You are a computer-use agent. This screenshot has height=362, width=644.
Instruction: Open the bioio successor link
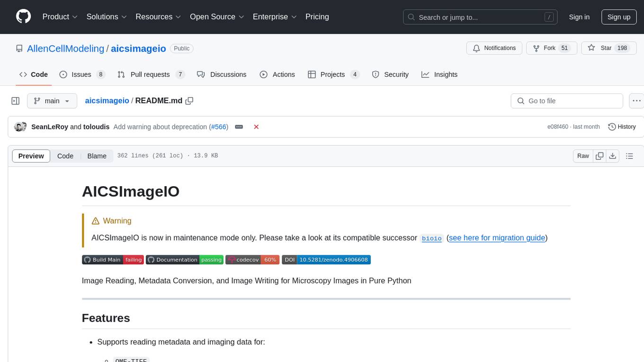click(431, 238)
